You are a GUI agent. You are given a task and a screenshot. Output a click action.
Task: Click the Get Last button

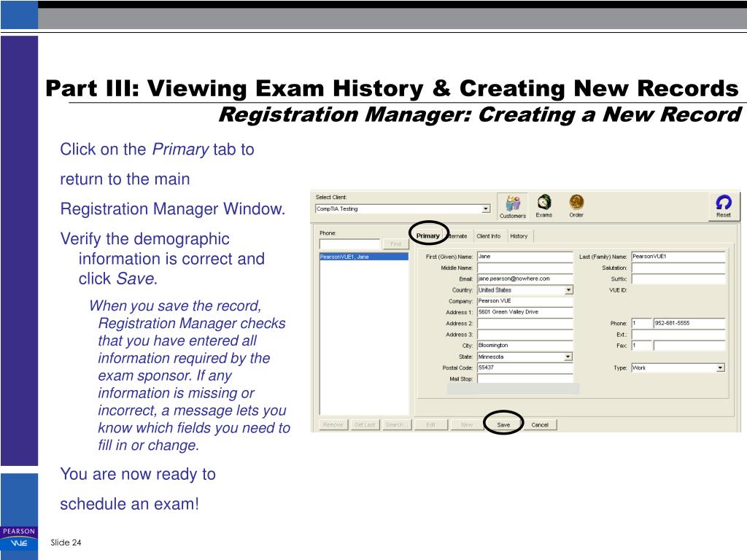pos(365,425)
